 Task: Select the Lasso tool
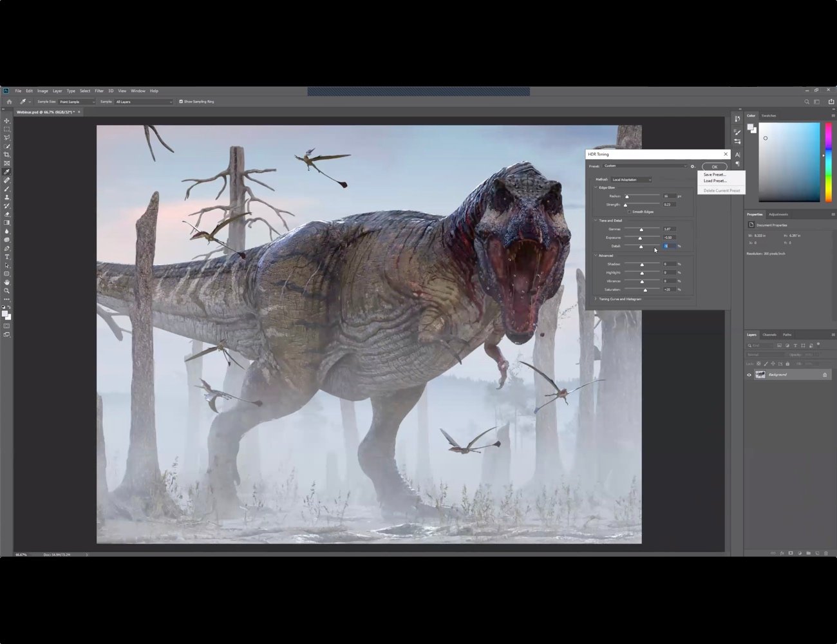pyautogui.click(x=7, y=138)
